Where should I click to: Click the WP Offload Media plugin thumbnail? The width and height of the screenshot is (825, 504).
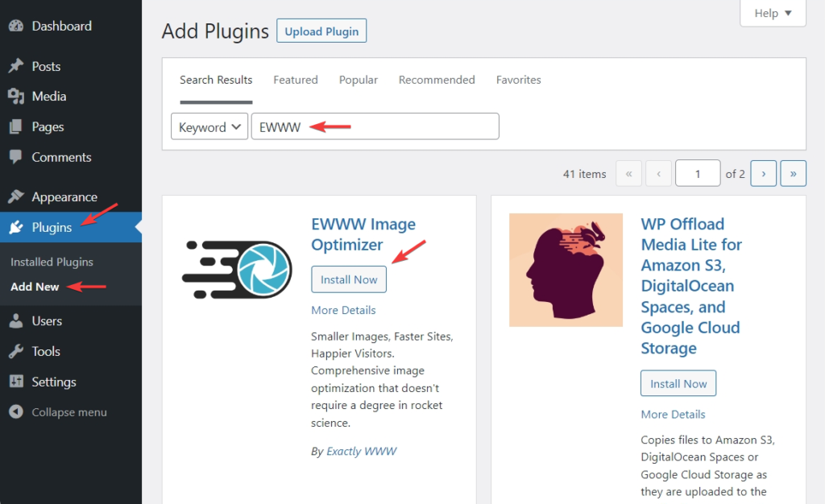point(566,270)
